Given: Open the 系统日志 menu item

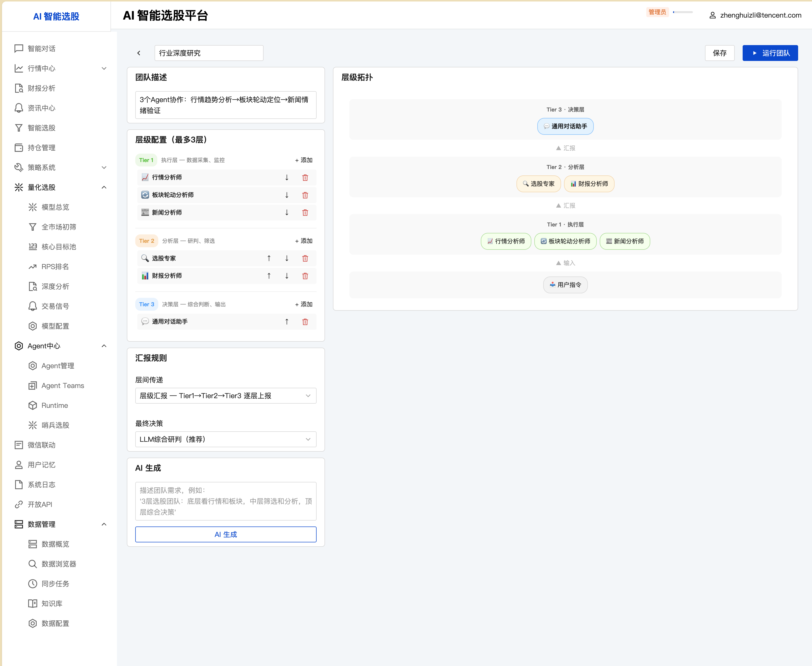Looking at the screenshot, I should [x=59, y=485].
